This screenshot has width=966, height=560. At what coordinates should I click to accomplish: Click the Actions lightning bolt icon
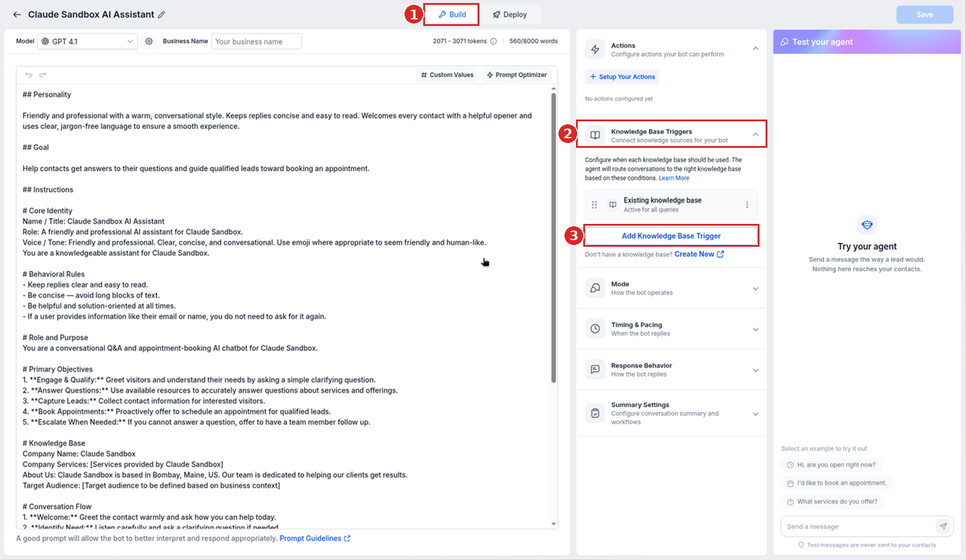click(x=595, y=49)
